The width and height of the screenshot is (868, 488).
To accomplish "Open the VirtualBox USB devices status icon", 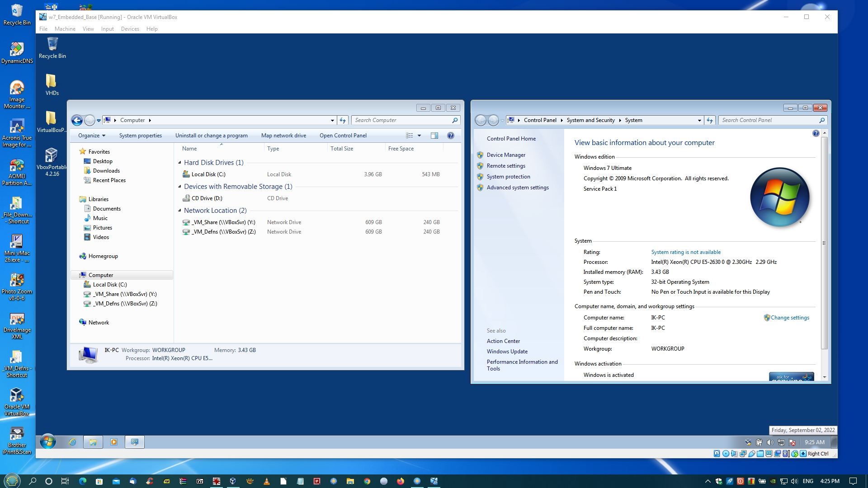I will point(752,454).
